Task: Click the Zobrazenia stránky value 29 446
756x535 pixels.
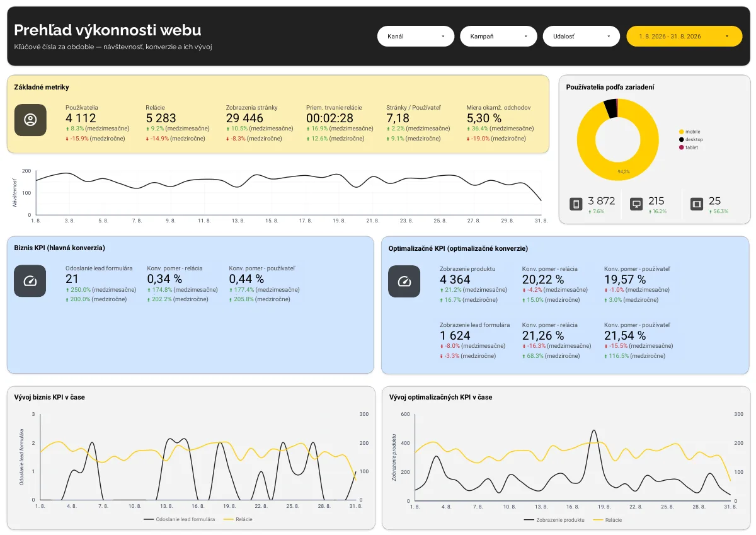Action: [x=244, y=118]
